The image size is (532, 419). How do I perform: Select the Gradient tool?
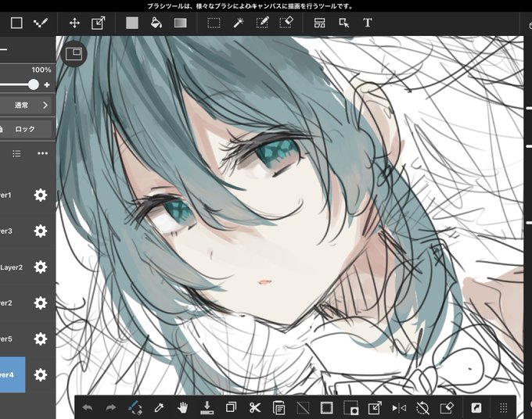coord(180,23)
